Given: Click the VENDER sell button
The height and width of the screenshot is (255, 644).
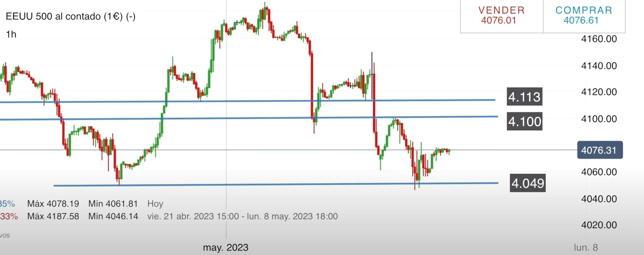Looking at the screenshot, I should click(501, 15).
